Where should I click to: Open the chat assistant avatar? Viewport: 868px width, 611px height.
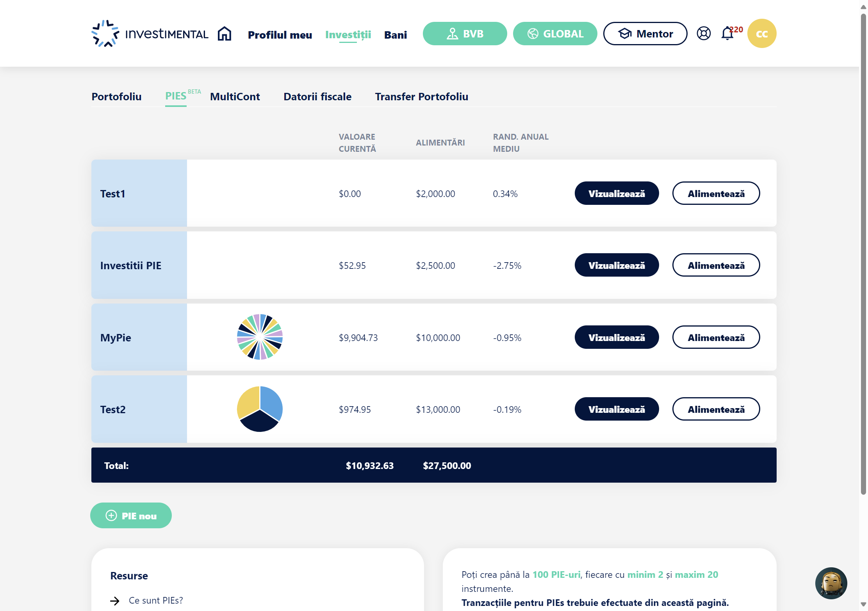pos(831,583)
